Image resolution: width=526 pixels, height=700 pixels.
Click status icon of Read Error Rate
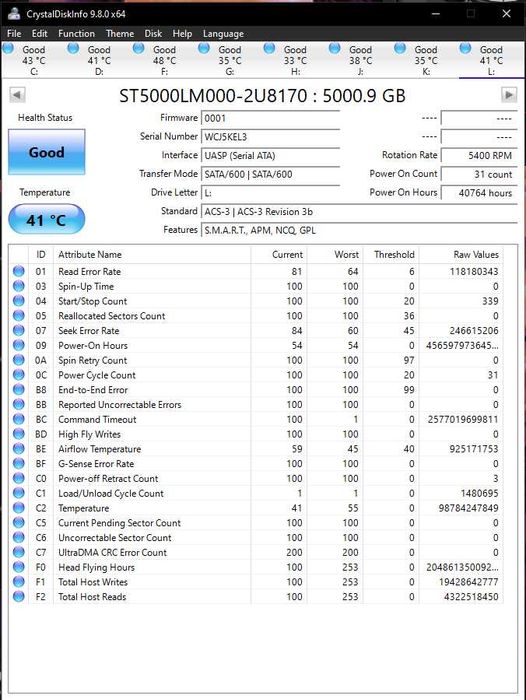click(19, 271)
